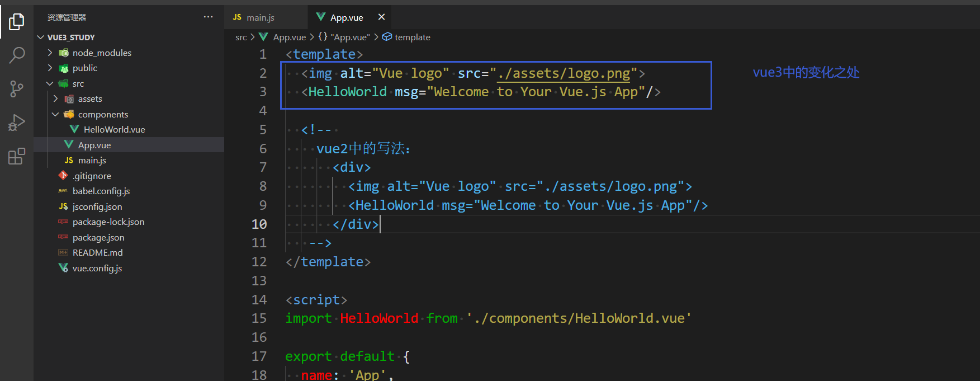Open main.js in the explorer tree
This screenshot has height=381, width=980.
(x=92, y=160)
